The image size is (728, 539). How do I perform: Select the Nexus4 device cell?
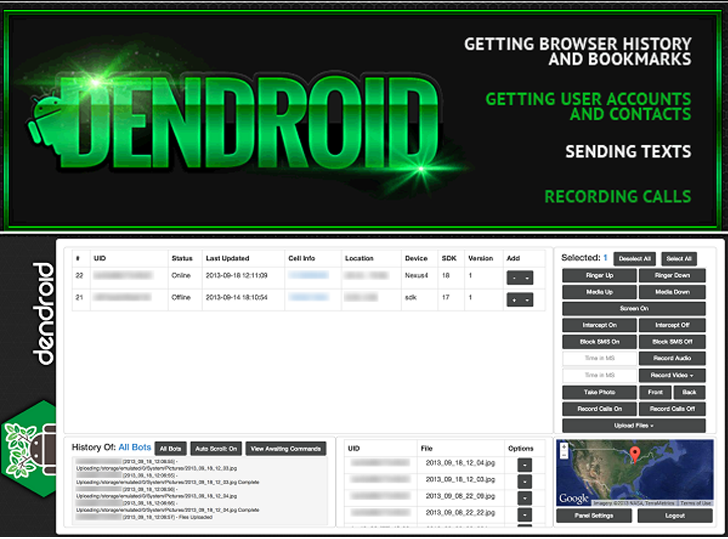[x=416, y=275]
